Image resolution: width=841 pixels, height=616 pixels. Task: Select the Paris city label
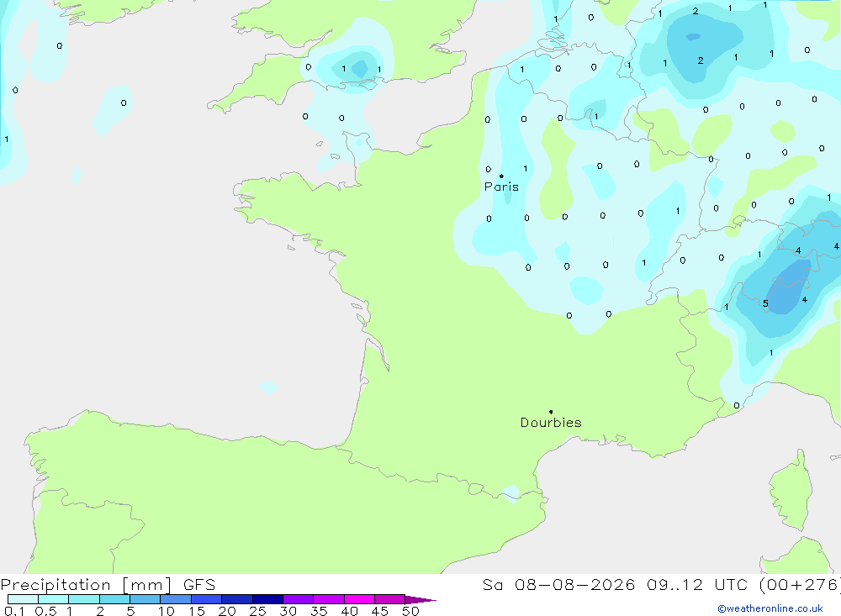tap(501, 187)
